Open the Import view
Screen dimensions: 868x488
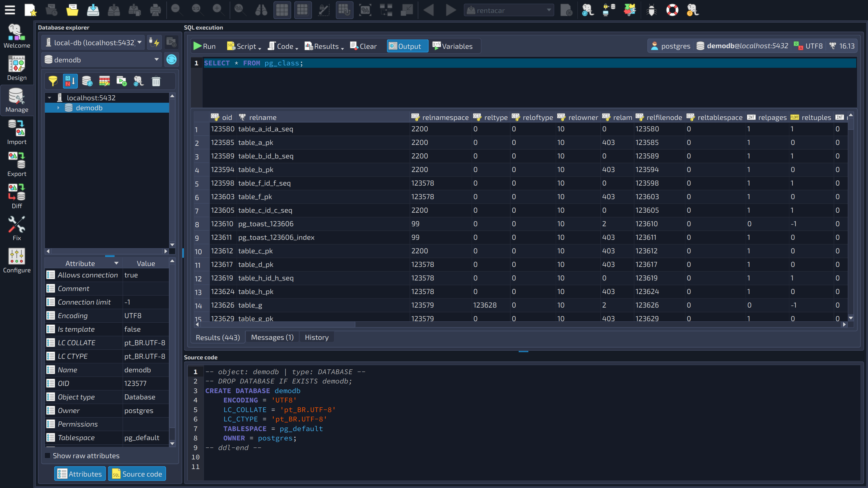pyautogui.click(x=17, y=132)
